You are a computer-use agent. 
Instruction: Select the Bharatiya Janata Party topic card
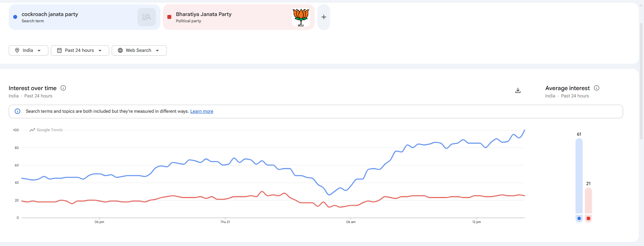tap(239, 17)
